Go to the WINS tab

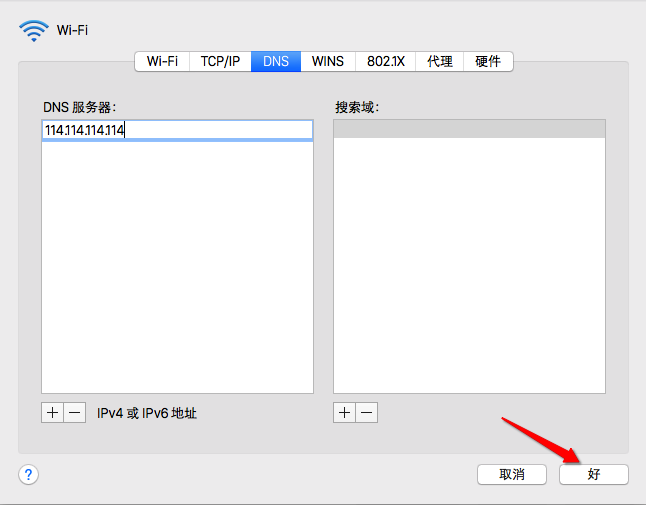click(x=327, y=61)
